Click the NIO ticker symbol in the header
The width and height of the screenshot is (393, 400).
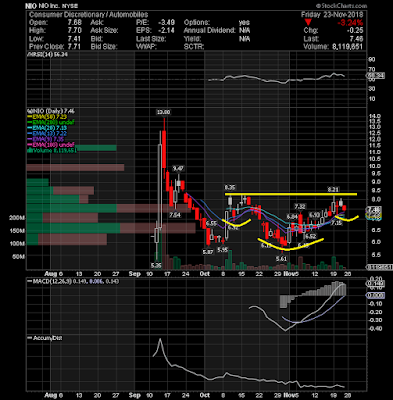[31, 6]
